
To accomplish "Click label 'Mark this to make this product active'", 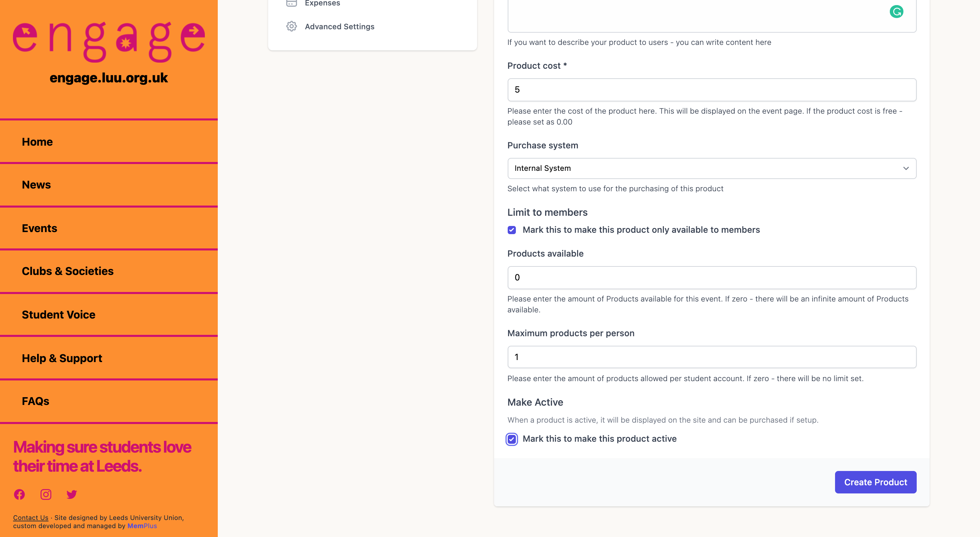I will point(600,439).
